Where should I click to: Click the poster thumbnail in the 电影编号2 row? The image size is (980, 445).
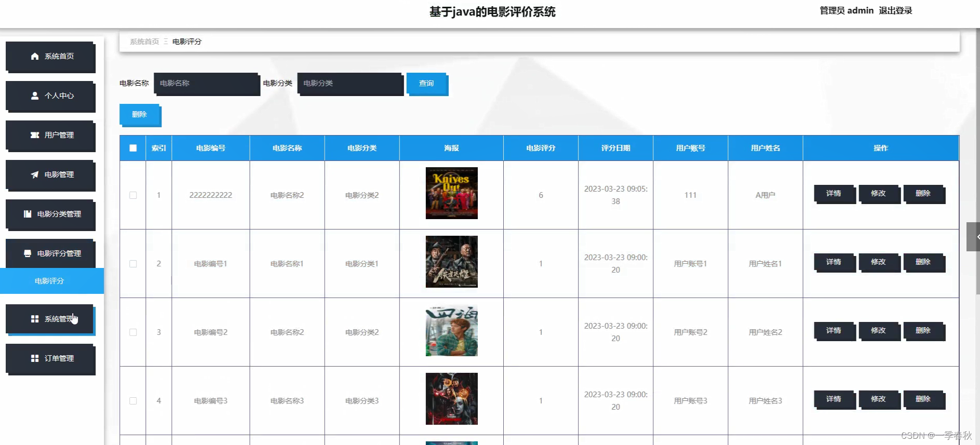(452, 330)
